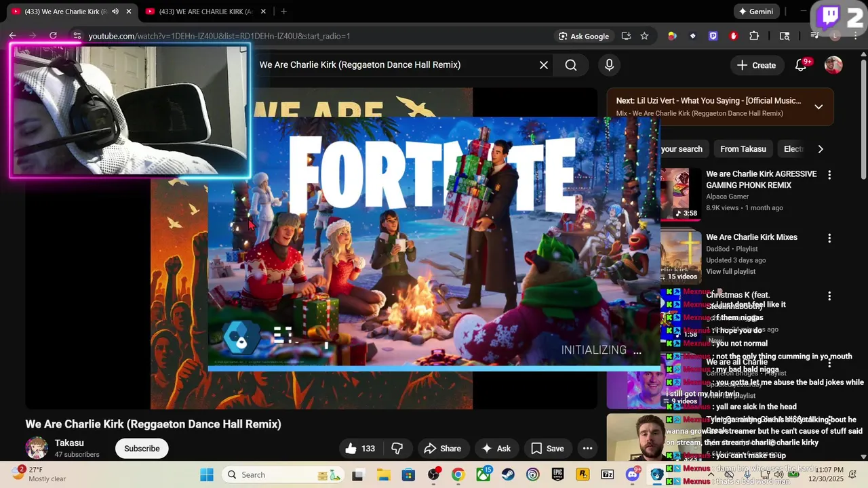Click the Ask button under video
Viewport: 868px width, 488px height.
(x=496, y=448)
